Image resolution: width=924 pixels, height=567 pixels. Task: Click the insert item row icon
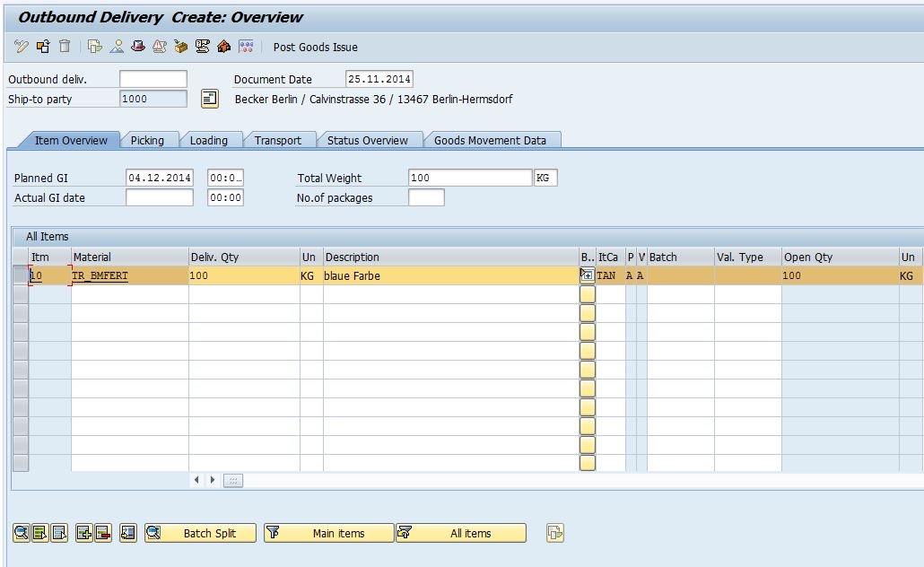click(x=83, y=533)
